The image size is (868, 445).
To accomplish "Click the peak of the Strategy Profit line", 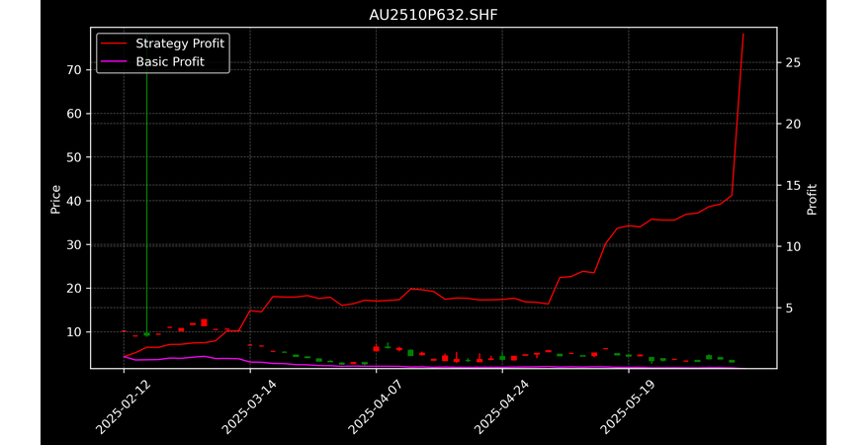I will click(743, 35).
